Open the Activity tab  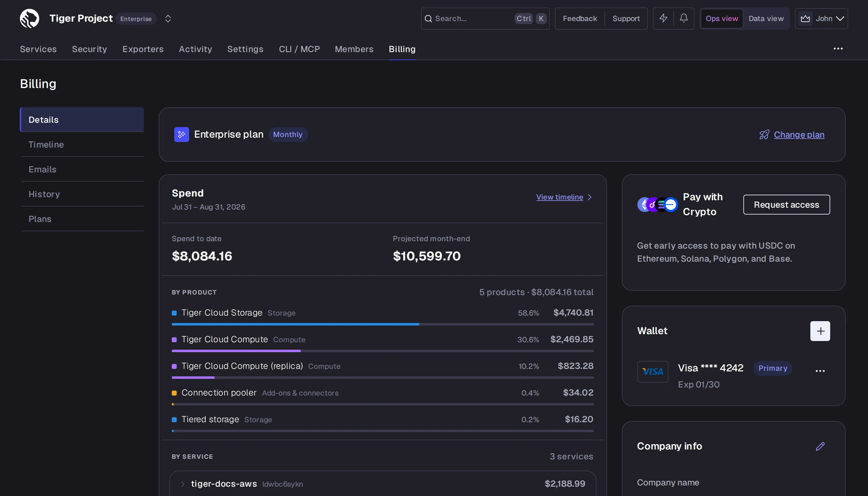195,49
